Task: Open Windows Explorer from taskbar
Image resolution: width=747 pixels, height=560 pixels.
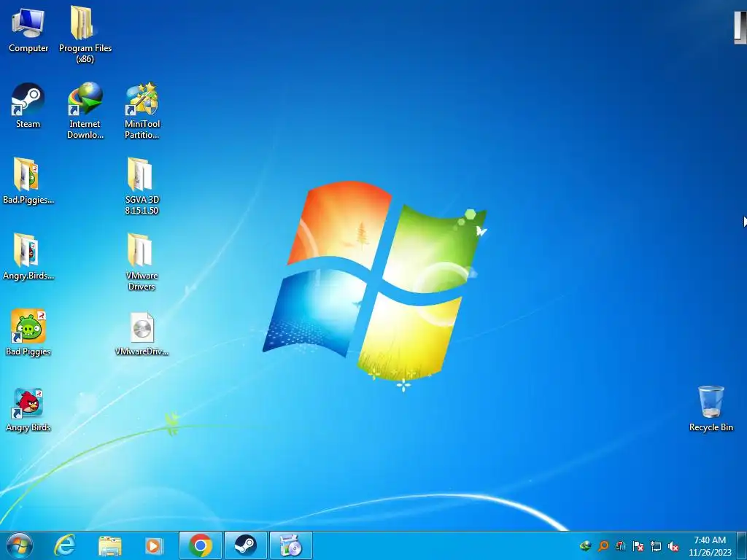Action: click(109, 545)
